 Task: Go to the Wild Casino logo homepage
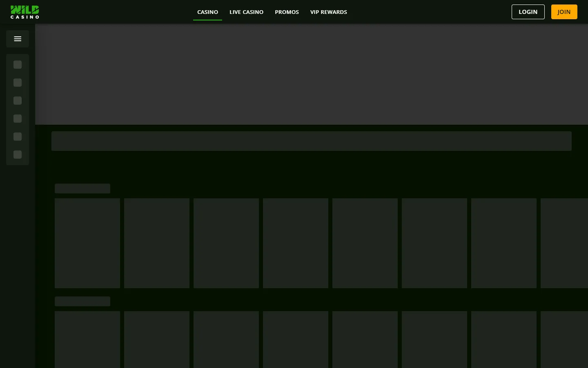pyautogui.click(x=25, y=12)
